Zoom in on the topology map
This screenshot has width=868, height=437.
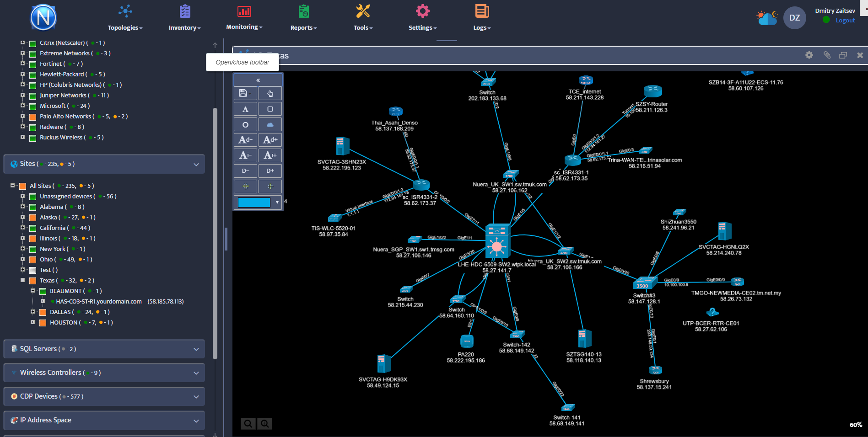[x=265, y=424]
